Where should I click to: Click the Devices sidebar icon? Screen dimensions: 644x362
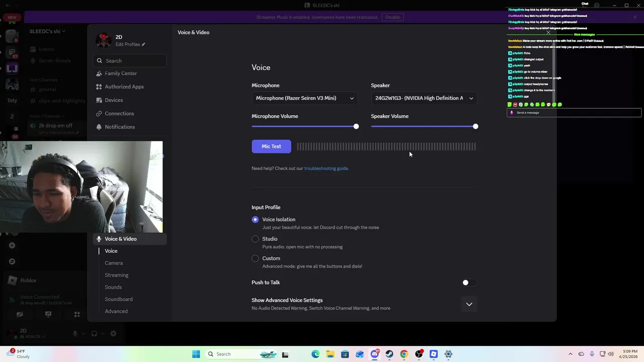pos(99,100)
